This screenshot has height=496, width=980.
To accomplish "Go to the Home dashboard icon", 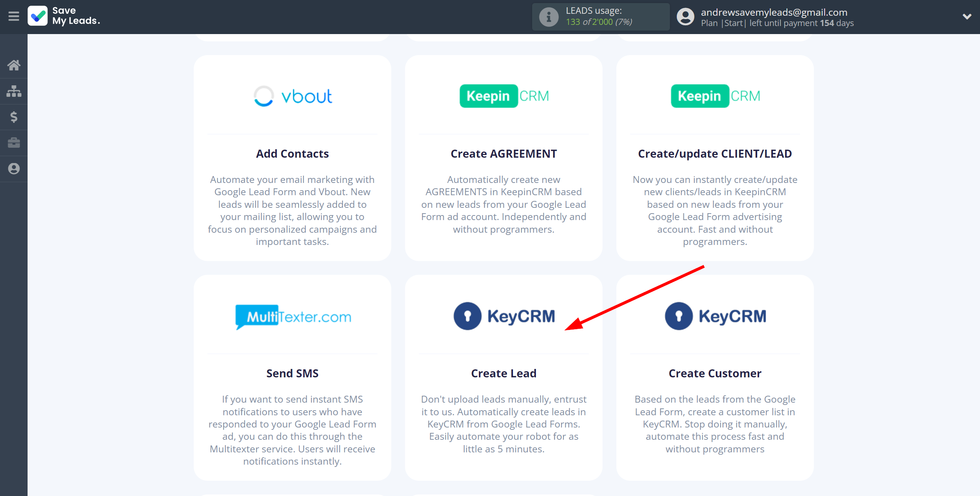I will pos(14,65).
